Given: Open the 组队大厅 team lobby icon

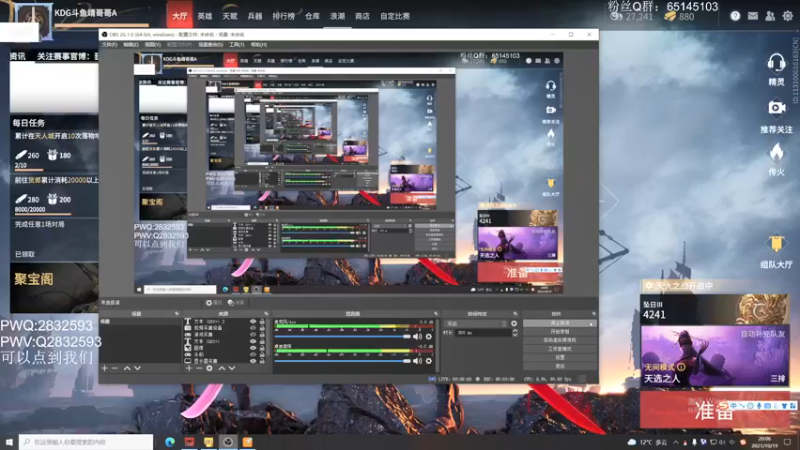Looking at the screenshot, I should pyautogui.click(x=776, y=244).
